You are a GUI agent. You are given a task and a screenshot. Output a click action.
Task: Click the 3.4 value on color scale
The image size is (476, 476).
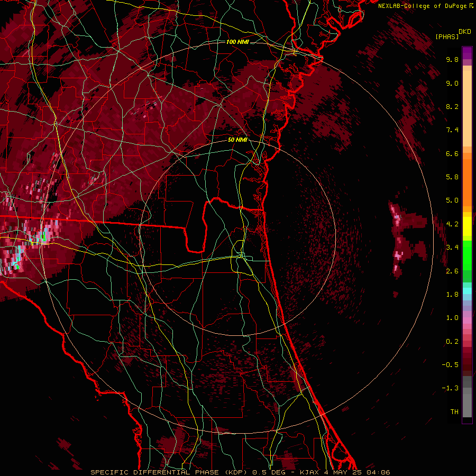tap(452, 248)
